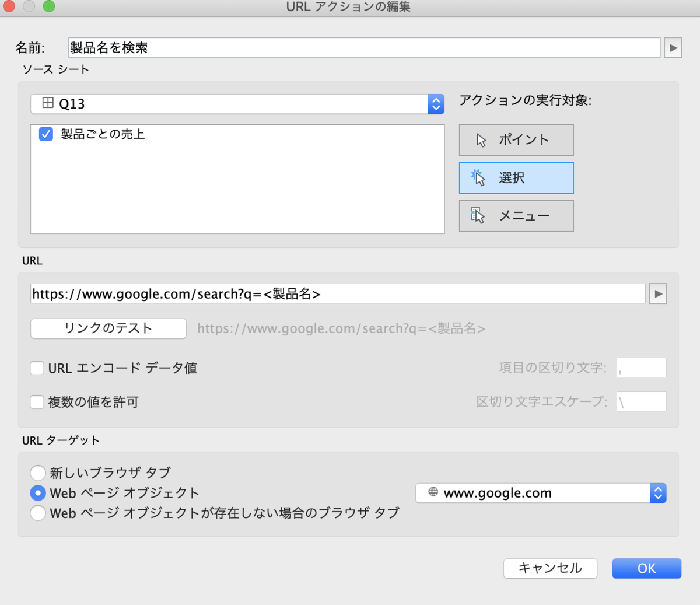The image size is (700, 605).
Task: Open the www.google.com web object dropdown
Action: 541,493
